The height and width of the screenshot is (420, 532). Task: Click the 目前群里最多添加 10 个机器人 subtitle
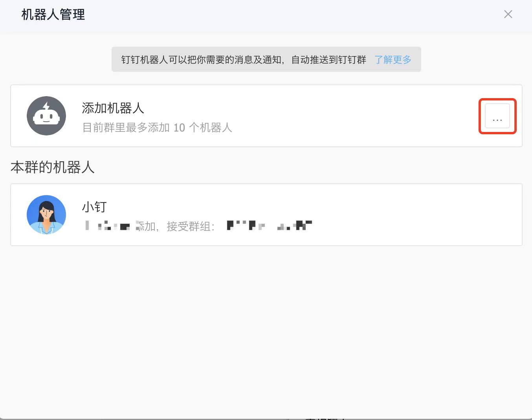point(157,128)
